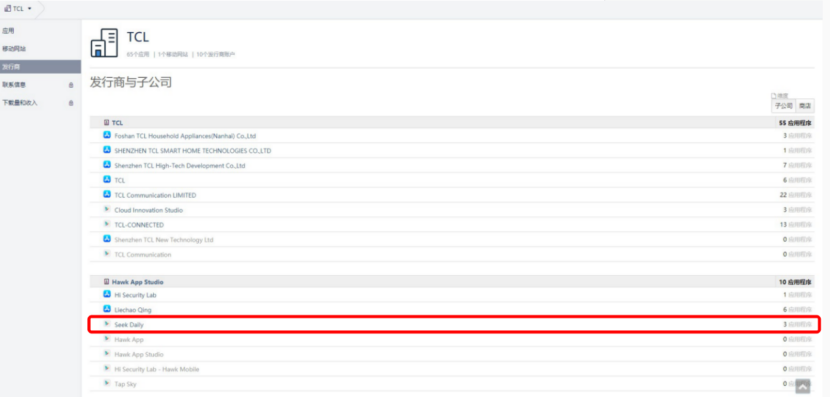Click the lock icon beside 联系信息

coord(71,85)
